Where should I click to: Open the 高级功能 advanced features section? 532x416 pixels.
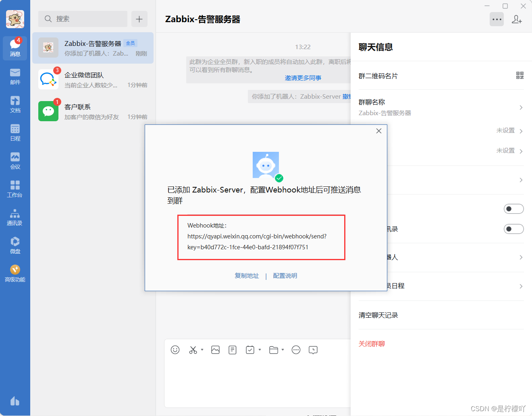tap(15, 274)
